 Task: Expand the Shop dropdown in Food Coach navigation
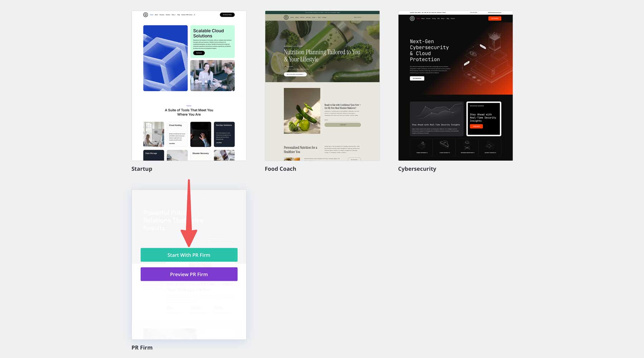pyautogui.click(x=314, y=17)
